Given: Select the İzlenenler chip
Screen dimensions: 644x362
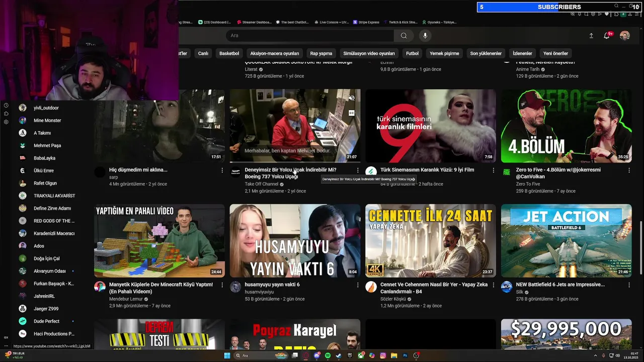Looking at the screenshot, I should [522, 53].
